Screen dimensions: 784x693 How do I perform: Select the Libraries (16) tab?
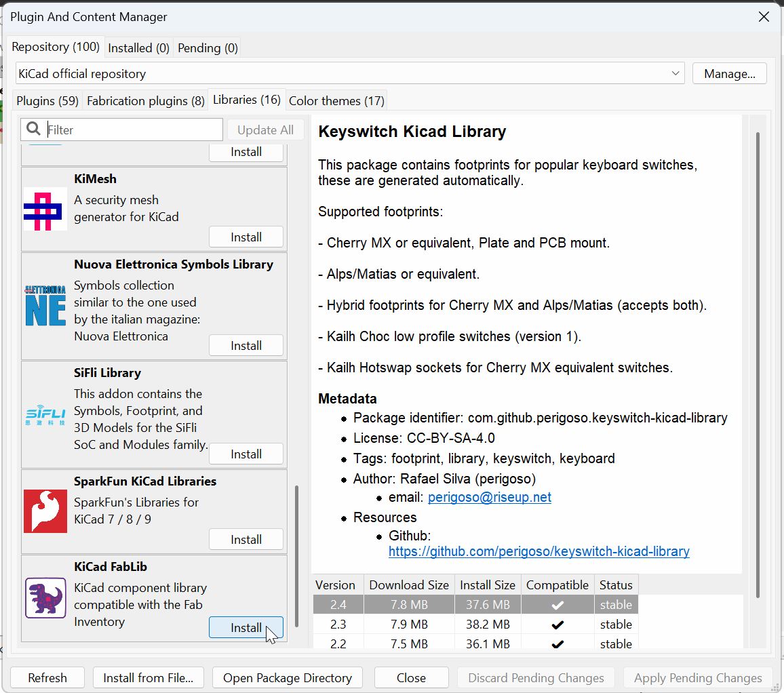click(246, 100)
